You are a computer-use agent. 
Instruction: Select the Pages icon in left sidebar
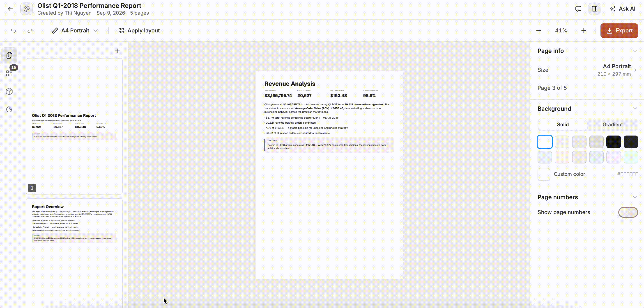(x=9, y=55)
